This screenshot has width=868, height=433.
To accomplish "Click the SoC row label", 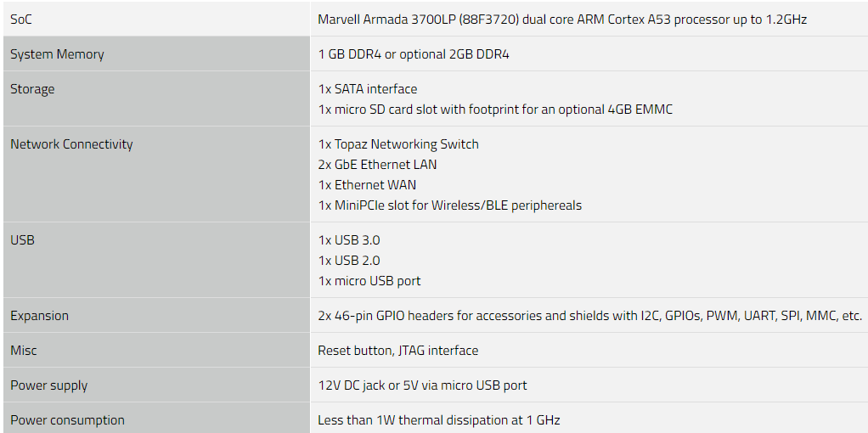I will click(21, 20).
